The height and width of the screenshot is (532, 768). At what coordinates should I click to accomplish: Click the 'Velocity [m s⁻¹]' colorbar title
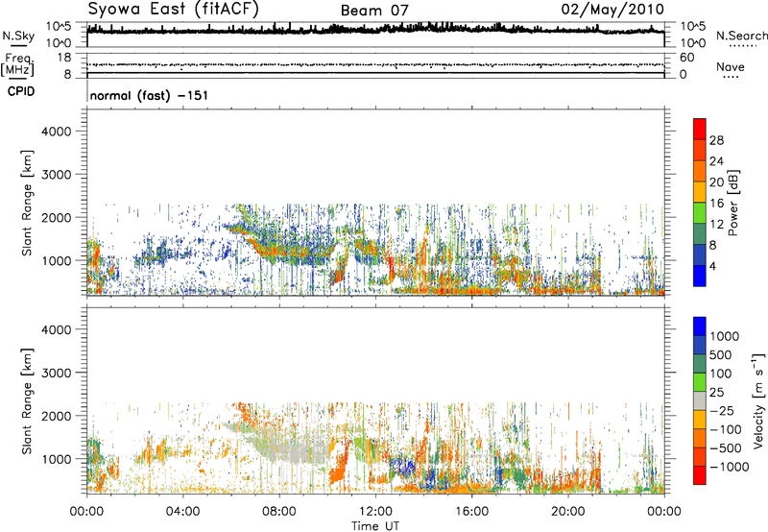(758, 400)
